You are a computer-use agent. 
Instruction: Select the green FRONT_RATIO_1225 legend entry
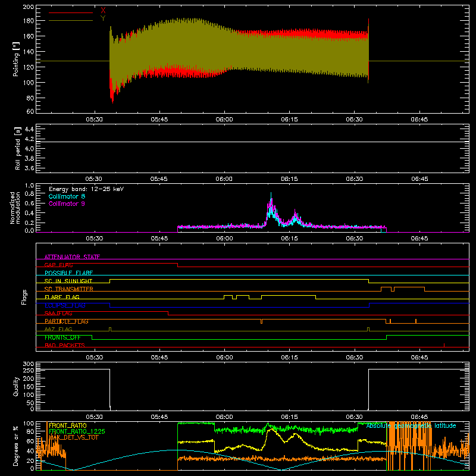coord(77,431)
